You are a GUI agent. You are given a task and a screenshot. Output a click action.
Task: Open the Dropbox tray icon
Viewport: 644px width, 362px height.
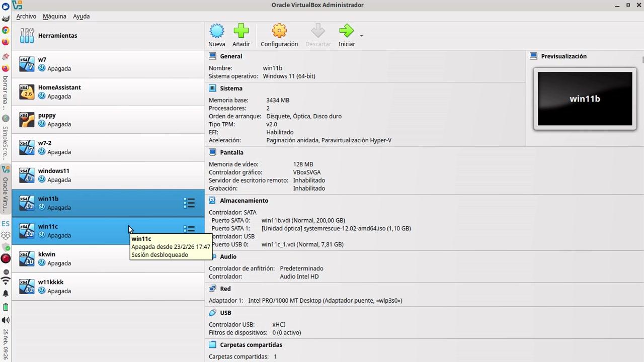(x=6, y=235)
